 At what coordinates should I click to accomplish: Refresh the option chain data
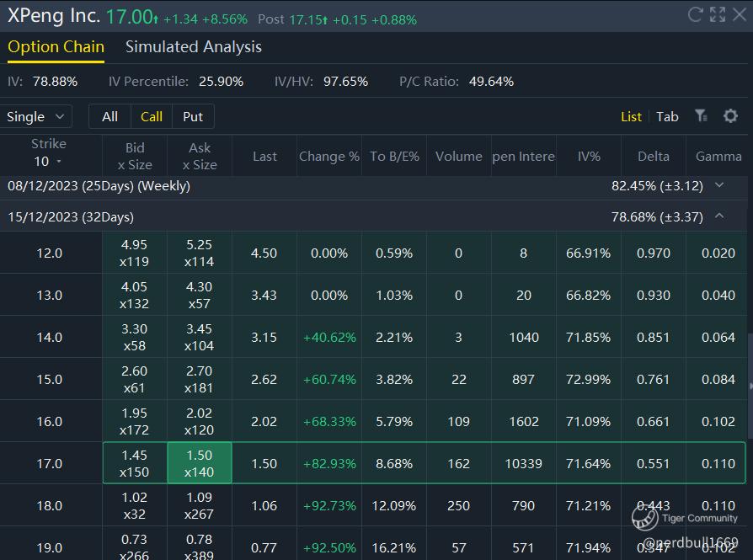click(x=694, y=14)
